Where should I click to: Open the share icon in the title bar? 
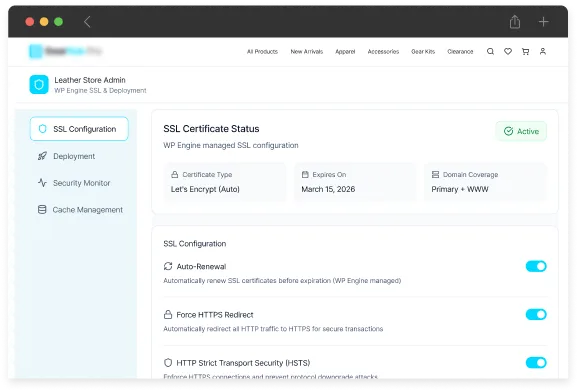[x=515, y=22]
